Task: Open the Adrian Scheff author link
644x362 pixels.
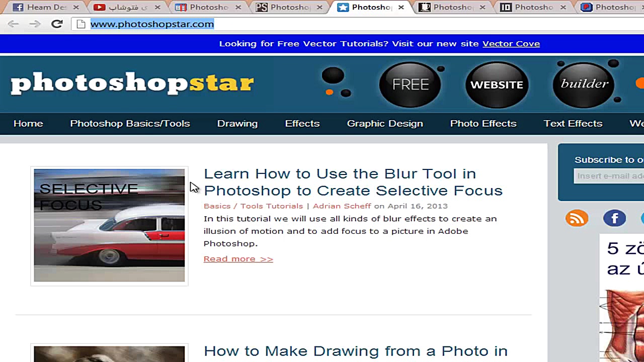Action: pos(342,206)
